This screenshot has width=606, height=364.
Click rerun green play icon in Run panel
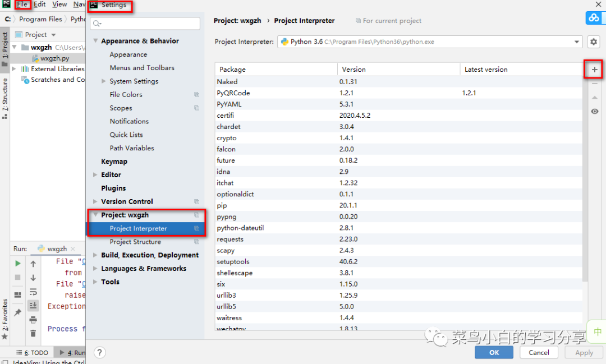[x=18, y=263]
